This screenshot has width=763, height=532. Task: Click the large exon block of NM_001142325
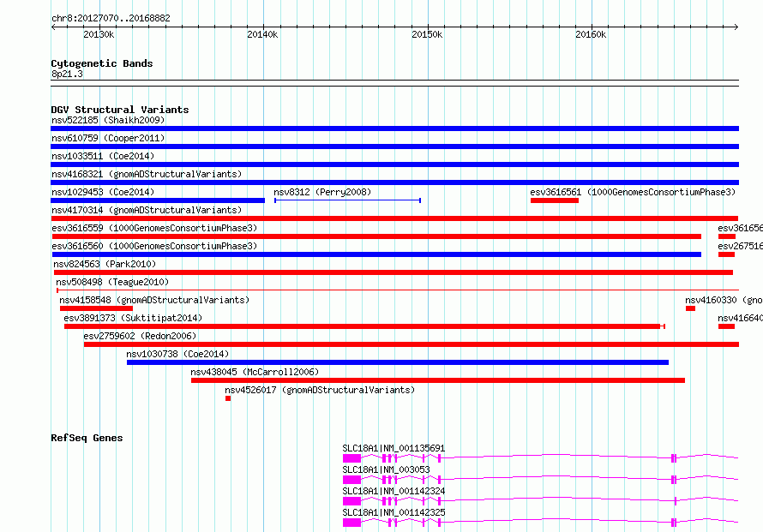pos(351,523)
